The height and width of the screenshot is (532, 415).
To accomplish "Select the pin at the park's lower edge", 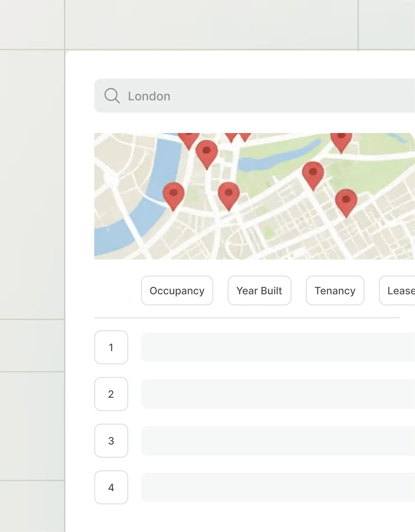I will pyautogui.click(x=313, y=173).
